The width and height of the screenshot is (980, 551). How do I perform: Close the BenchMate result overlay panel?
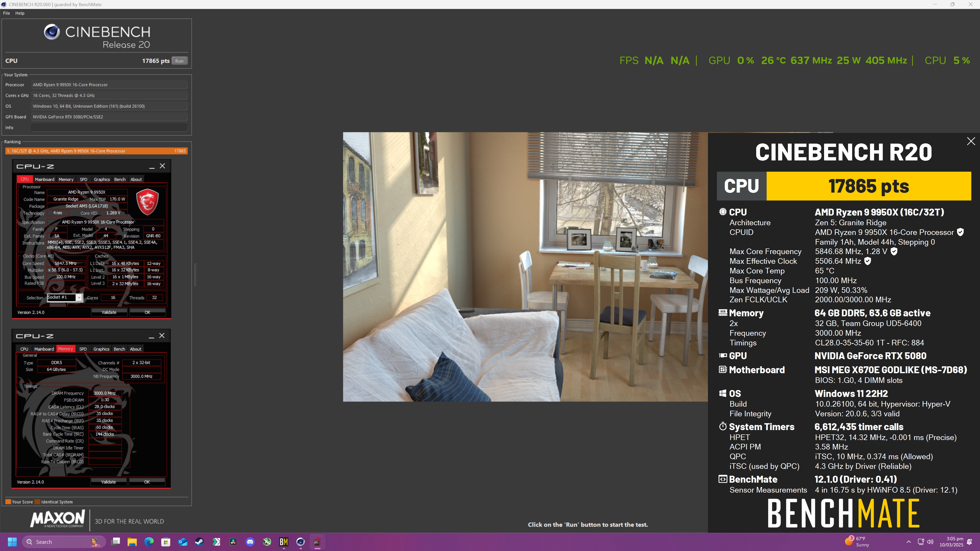tap(971, 141)
